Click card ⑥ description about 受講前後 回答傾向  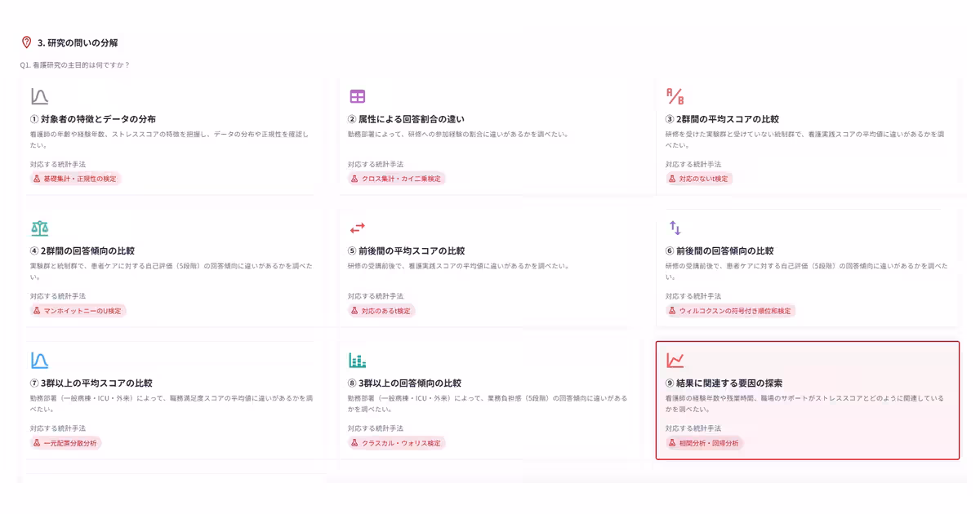click(807, 271)
